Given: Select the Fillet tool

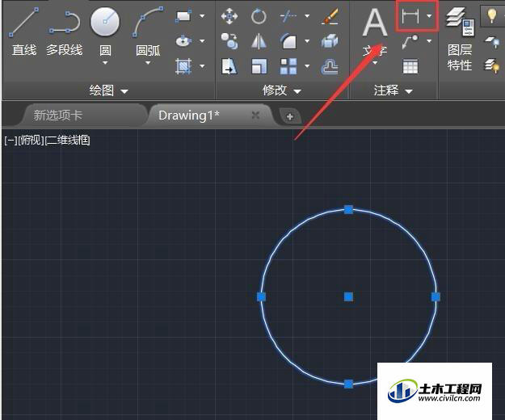Looking at the screenshot, I should pyautogui.click(x=288, y=41).
